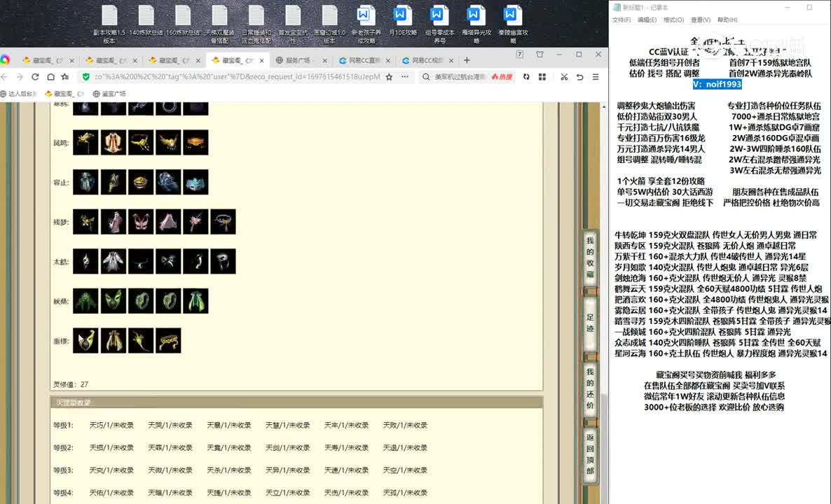
Task: Click the scissors screenshot tool
Action: 564,77
